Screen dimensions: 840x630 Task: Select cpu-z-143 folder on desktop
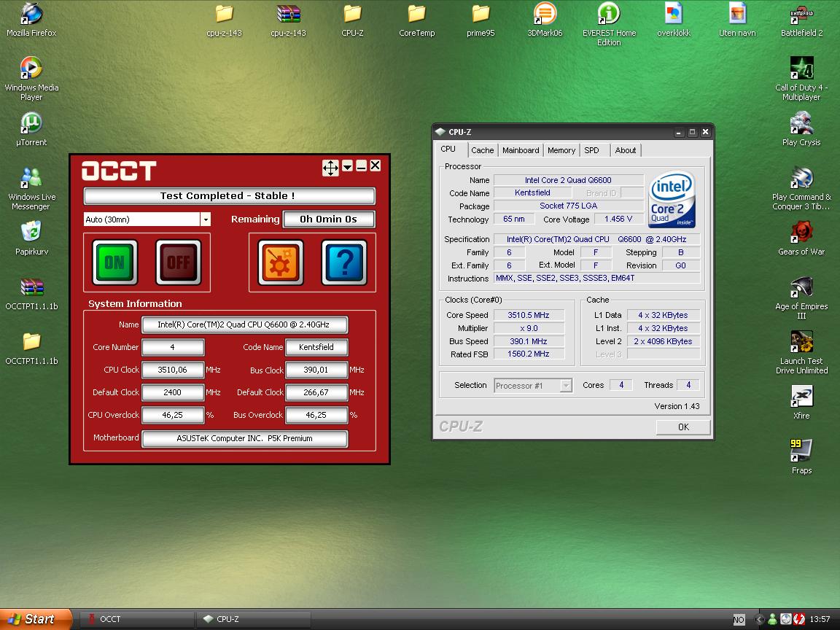[x=224, y=20]
